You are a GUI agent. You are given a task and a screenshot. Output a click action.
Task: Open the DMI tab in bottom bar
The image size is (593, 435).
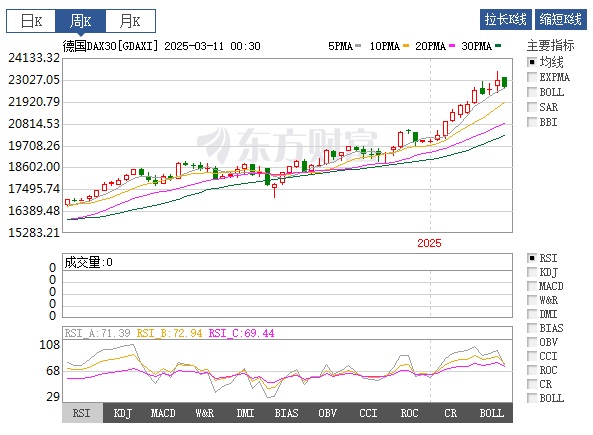pyautogui.click(x=245, y=413)
